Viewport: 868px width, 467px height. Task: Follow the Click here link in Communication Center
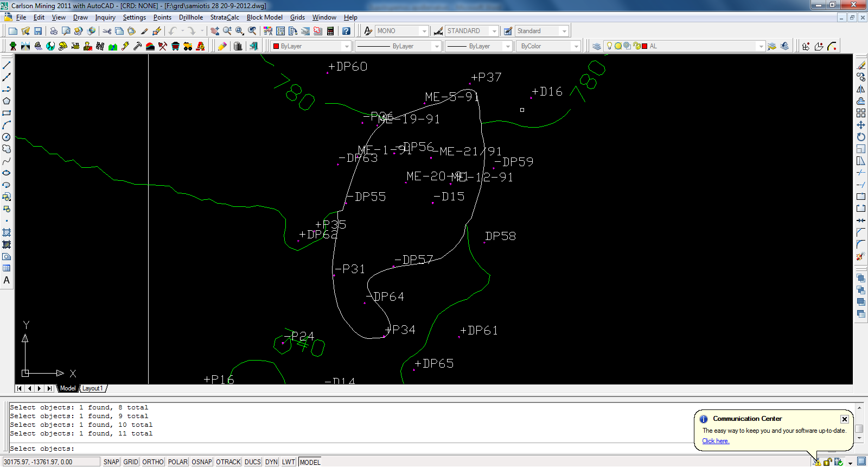point(716,441)
